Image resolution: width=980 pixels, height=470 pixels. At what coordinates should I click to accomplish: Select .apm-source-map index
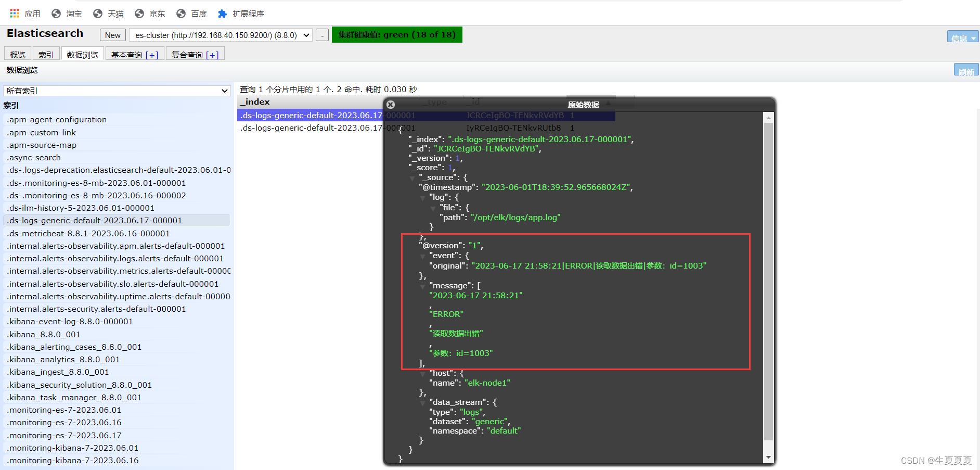117,145
